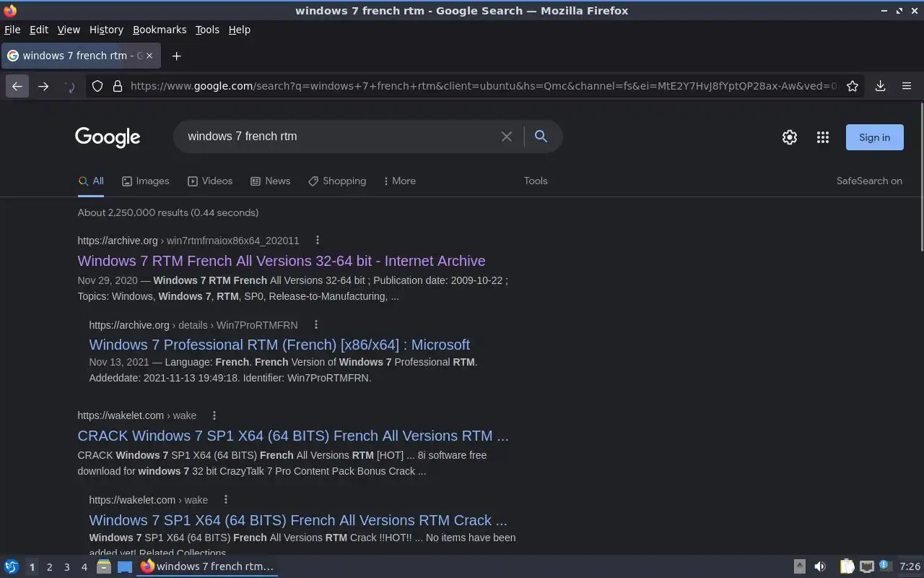Click the 7:26 clock in tray

pyautogui.click(x=910, y=566)
